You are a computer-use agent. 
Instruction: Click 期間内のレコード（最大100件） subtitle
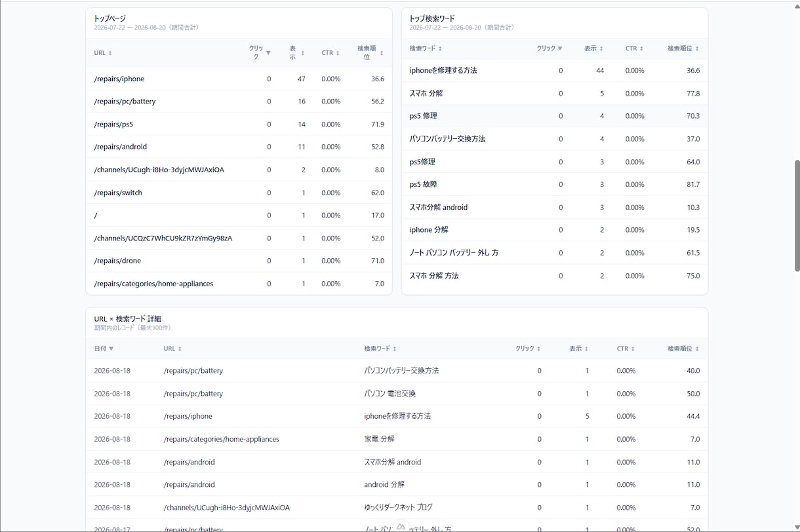[x=132, y=328]
